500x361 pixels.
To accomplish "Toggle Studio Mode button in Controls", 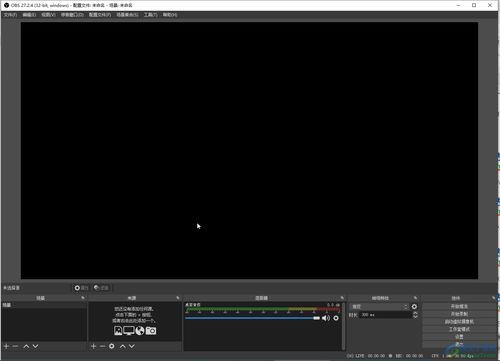I will (x=459, y=329).
